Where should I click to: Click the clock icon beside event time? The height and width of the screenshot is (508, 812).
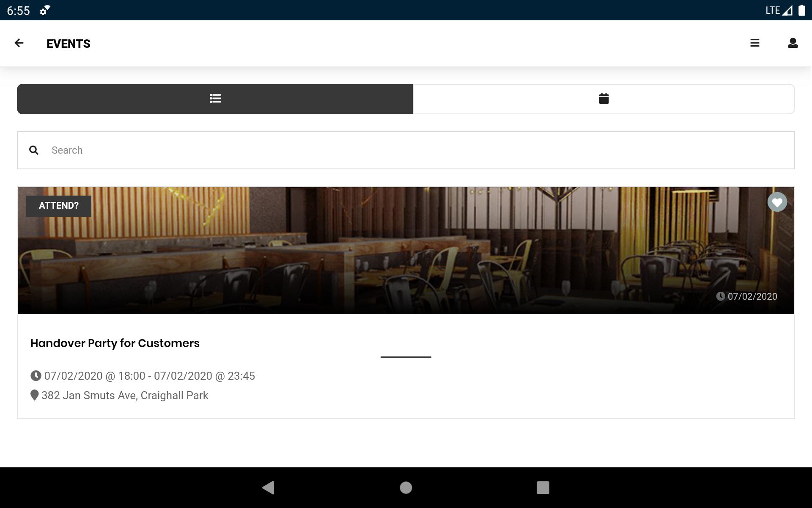click(36, 376)
